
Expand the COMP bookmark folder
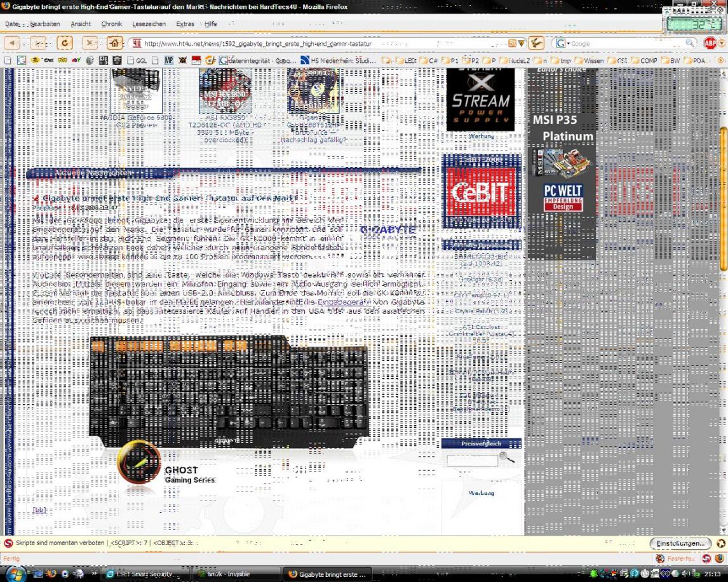coord(644,60)
